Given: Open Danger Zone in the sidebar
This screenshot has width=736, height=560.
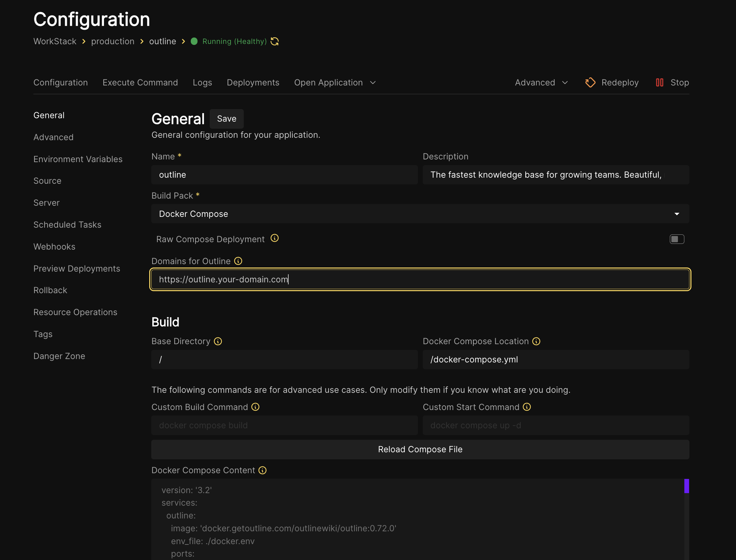Looking at the screenshot, I should pos(59,356).
